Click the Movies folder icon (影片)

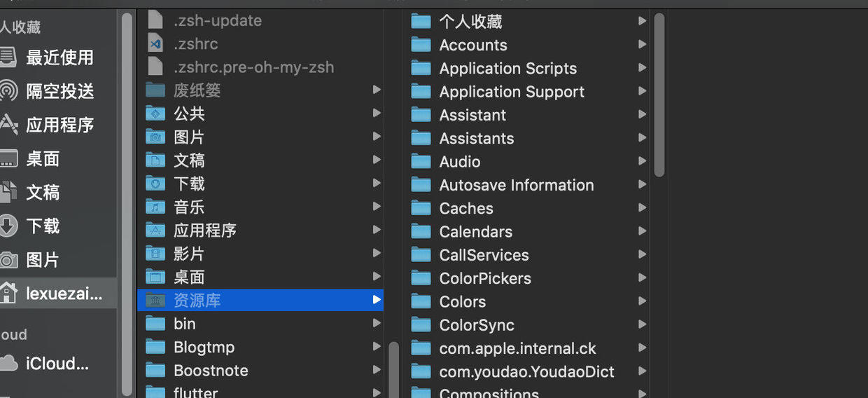[x=155, y=254]
